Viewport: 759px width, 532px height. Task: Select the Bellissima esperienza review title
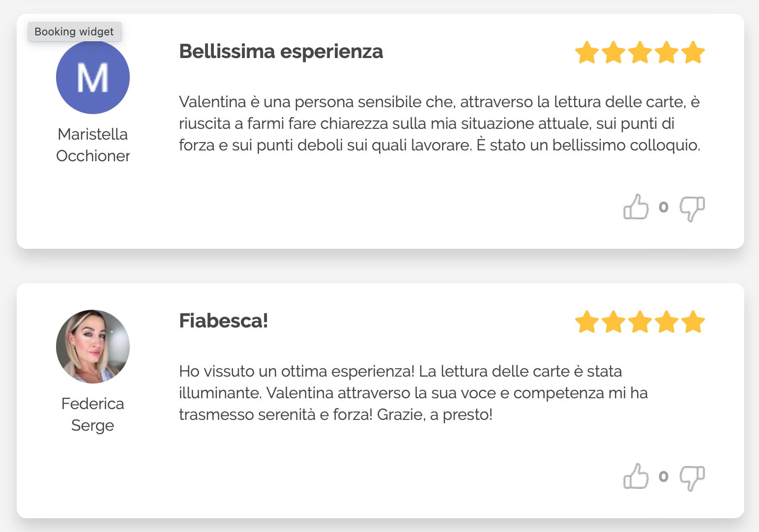click(x=281, y=52)
